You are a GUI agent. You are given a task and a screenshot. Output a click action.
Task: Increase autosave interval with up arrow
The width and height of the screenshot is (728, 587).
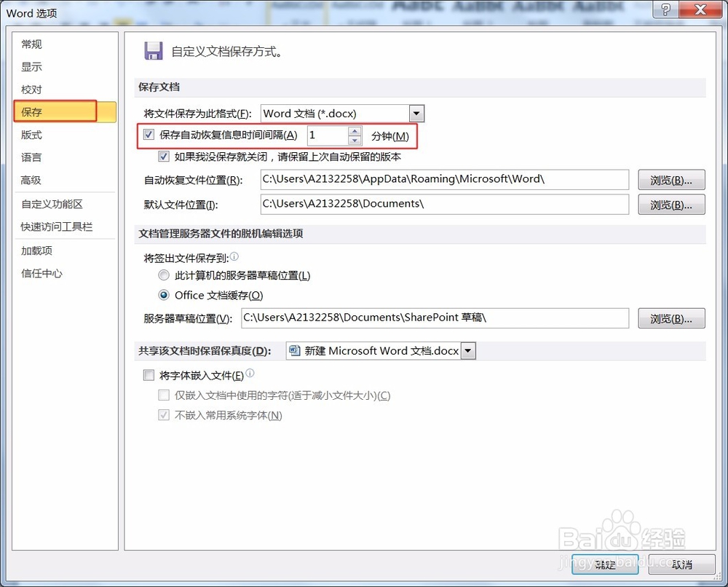(355, 131)
